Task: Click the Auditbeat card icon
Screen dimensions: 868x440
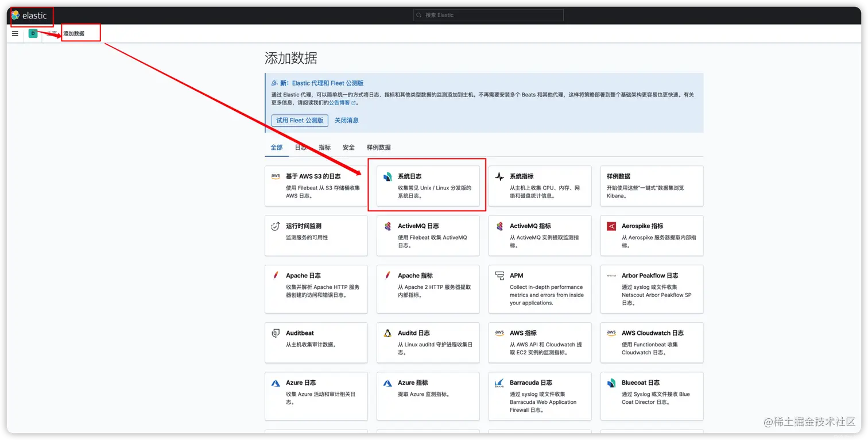Action: [x=276, y=333]
